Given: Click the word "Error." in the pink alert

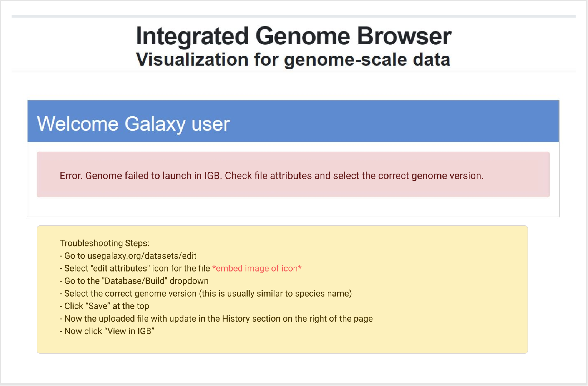Looking at the screenshot, I should [71, 175].
